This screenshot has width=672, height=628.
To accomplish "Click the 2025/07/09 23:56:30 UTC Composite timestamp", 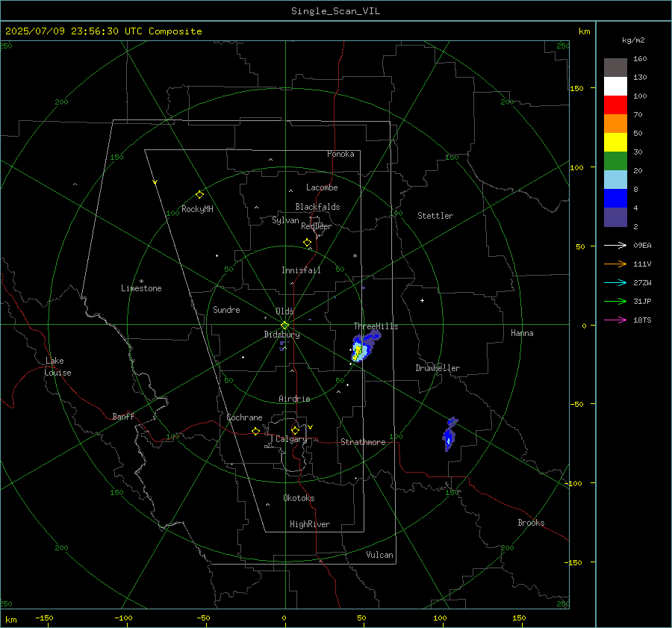I will tap(103, 31).
